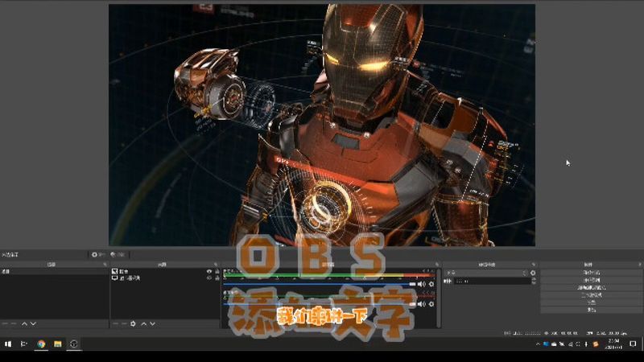Switch to Chrome from the taskbar
This screenshot has height=362, width=644.
pyautogui.click(x=41, y=344)
